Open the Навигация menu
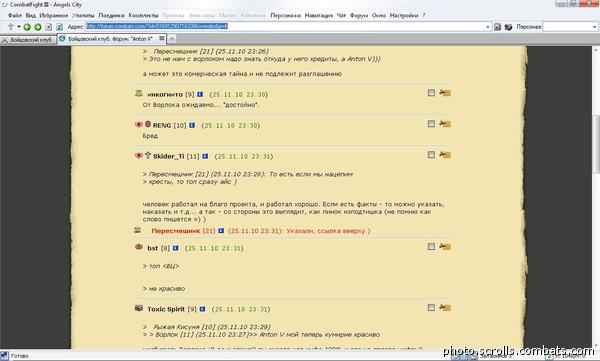 318,15
